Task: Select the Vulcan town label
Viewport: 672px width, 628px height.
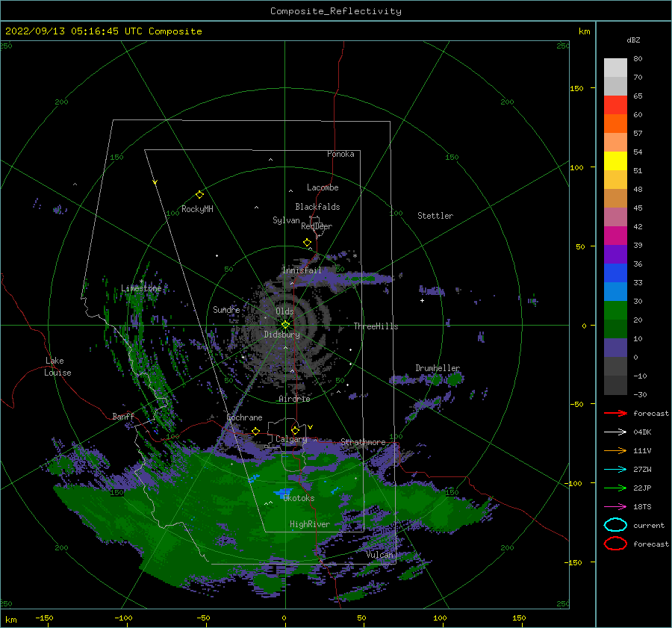Action: (380, 555)
